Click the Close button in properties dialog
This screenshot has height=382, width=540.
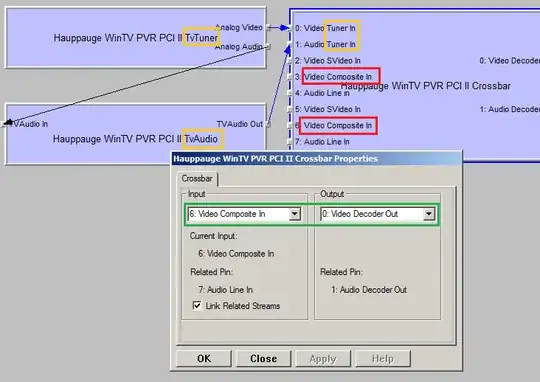263,359
